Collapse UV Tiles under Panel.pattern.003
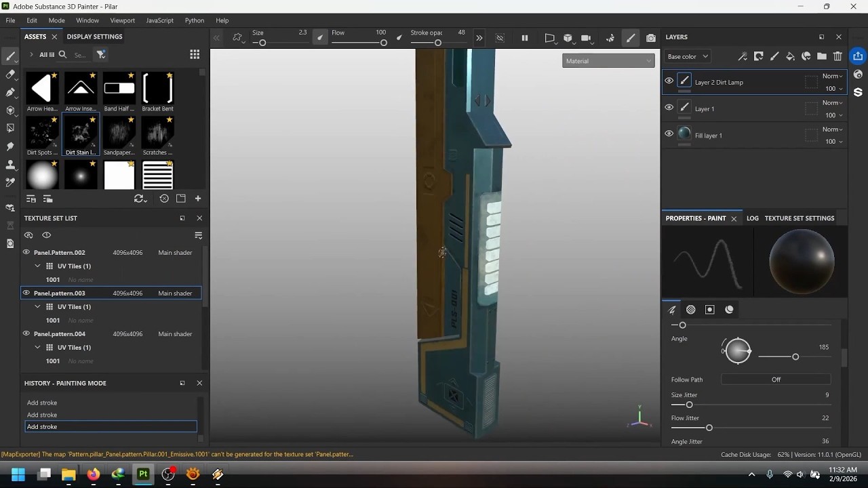868x488 pixels. click(37, 306)
